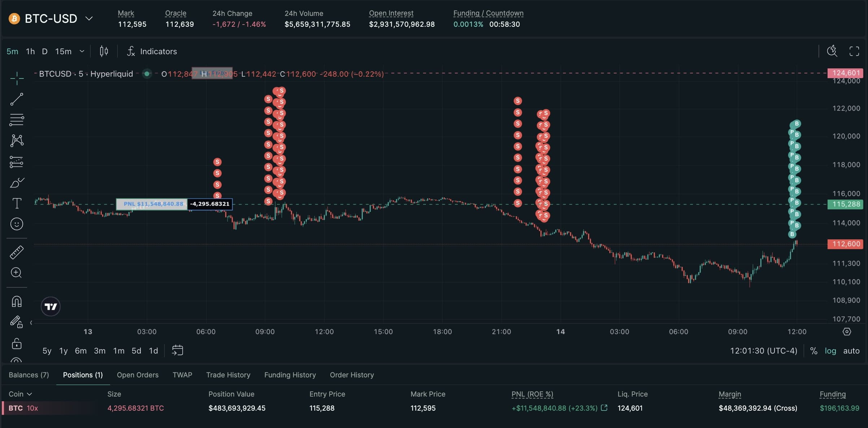Open the emoji sticker tool
The height and width of the screenshot is (428, 868).
[17, 224]
